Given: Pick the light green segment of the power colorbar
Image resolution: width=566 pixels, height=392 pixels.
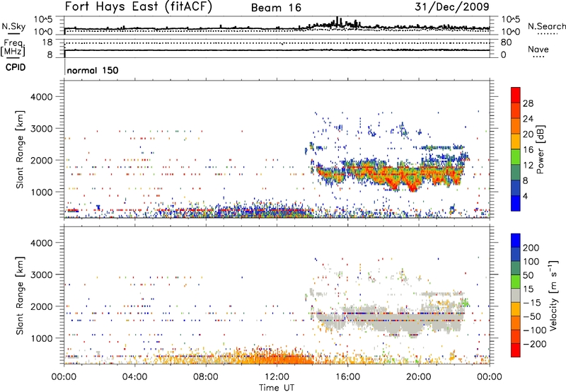Looking at the screenshot, I should tap(516, 157).
